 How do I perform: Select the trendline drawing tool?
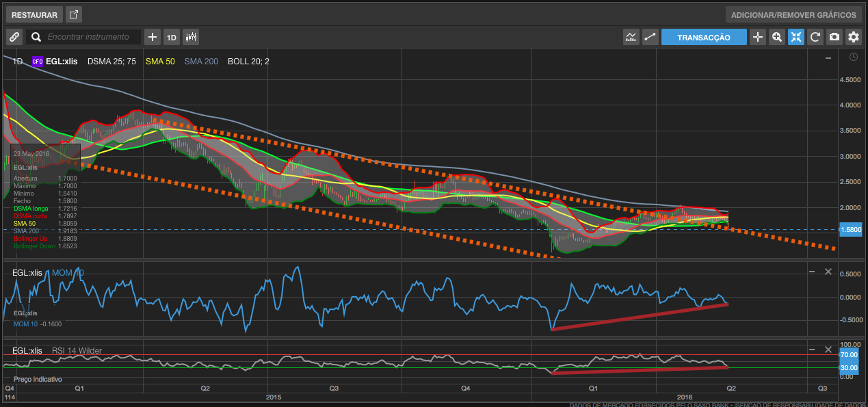[650, 37]
